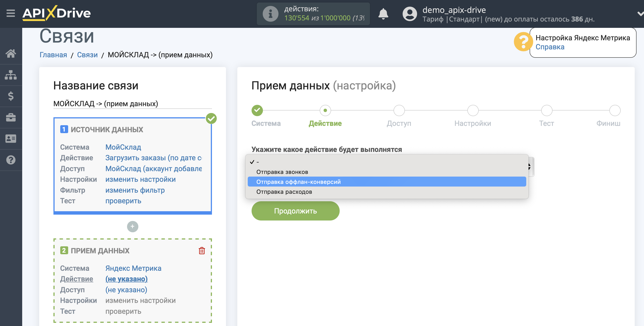This screenshot has width=644, height=326.
Task: Click the orange help question mark bubble
Action: tap(523, 42)
